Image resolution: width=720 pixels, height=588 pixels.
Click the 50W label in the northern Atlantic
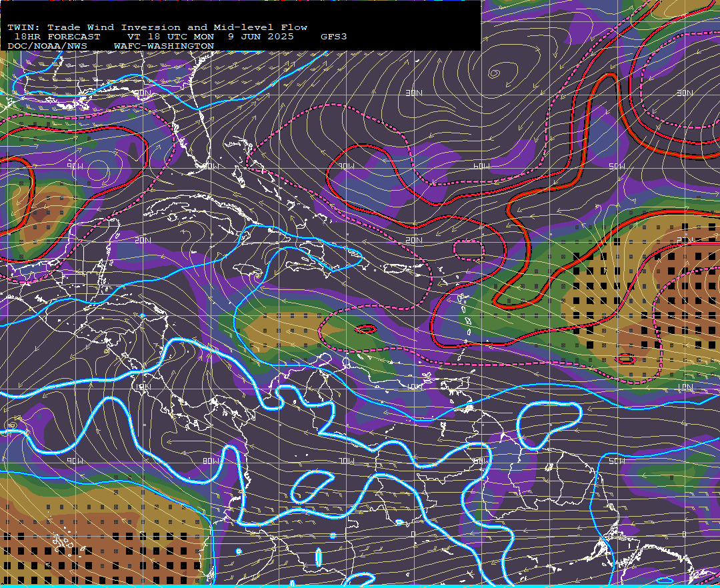coord(617,166)
